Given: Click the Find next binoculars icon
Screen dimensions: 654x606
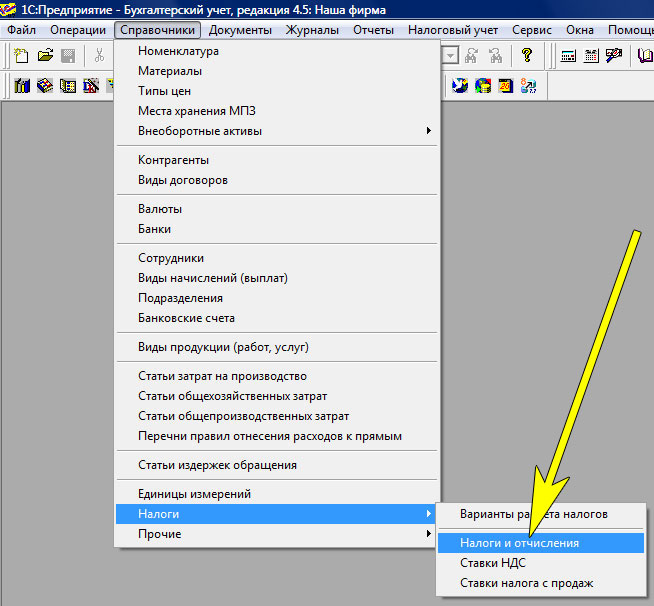Looking at the screenshot, I should (471, 55).
